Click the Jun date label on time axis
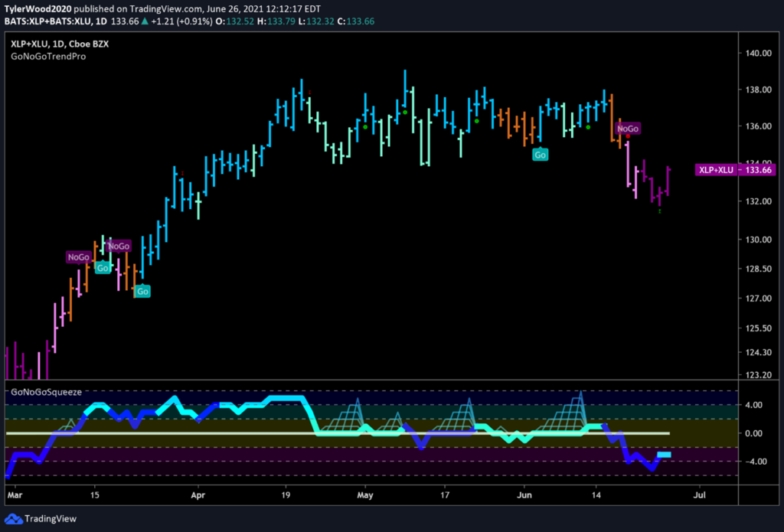 point(524,495)
